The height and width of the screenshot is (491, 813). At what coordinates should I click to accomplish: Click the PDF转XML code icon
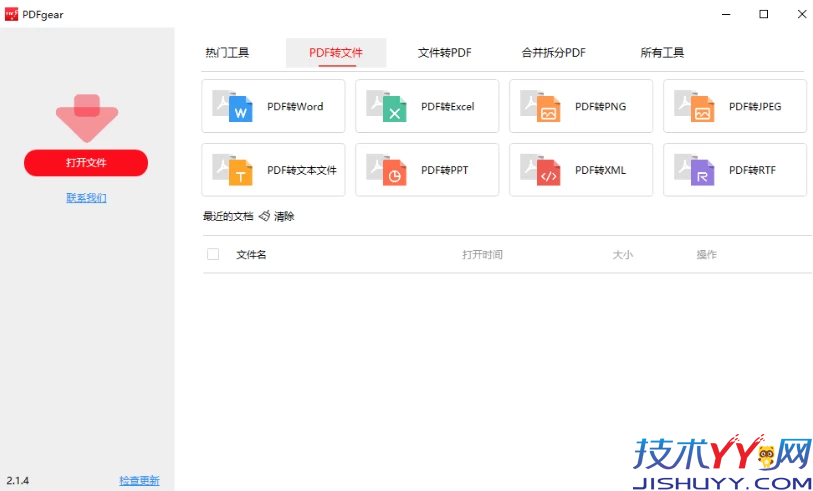coord(540,170)
